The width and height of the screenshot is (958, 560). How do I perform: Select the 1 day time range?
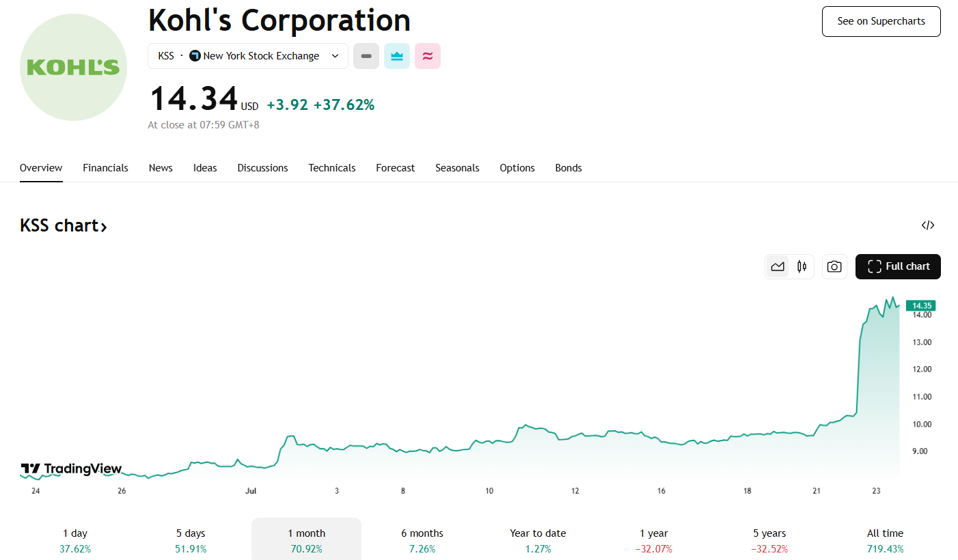75,540
